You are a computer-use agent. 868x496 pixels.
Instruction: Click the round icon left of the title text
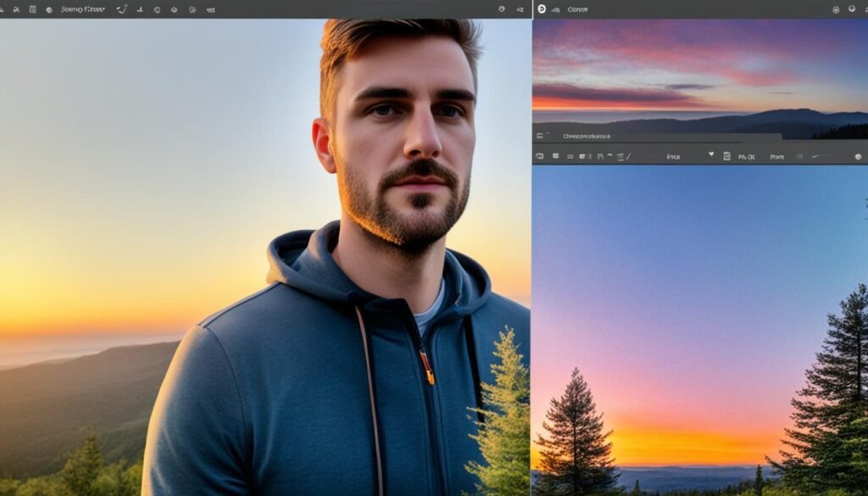[49, 9]
